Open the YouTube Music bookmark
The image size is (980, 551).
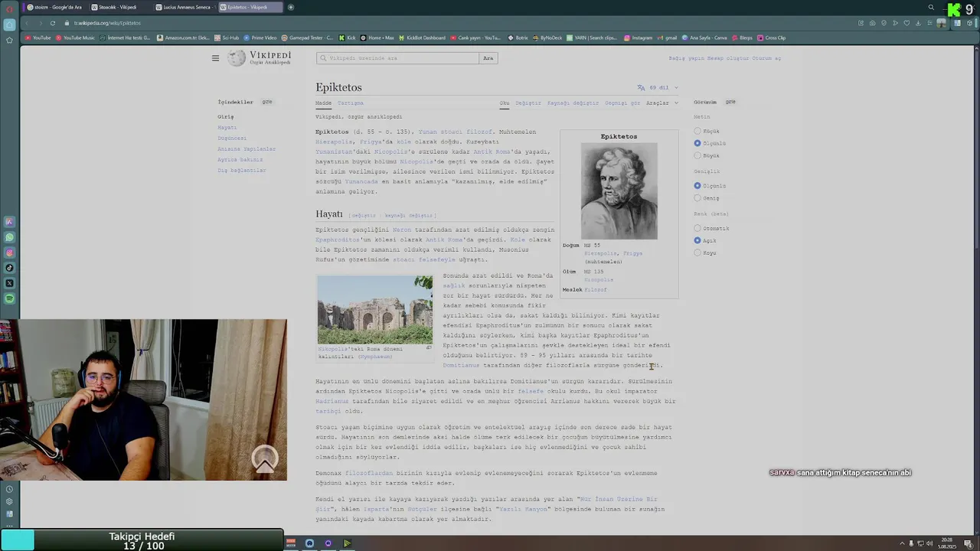tap(75, 37)
